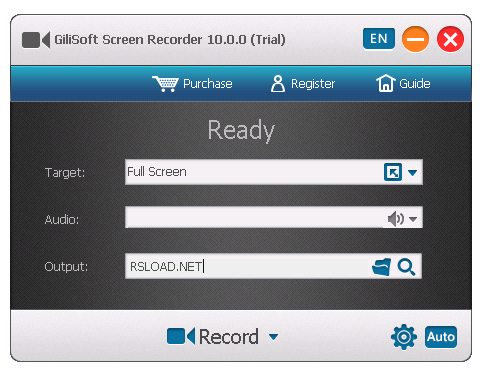Click the Output label

(66, 267)
